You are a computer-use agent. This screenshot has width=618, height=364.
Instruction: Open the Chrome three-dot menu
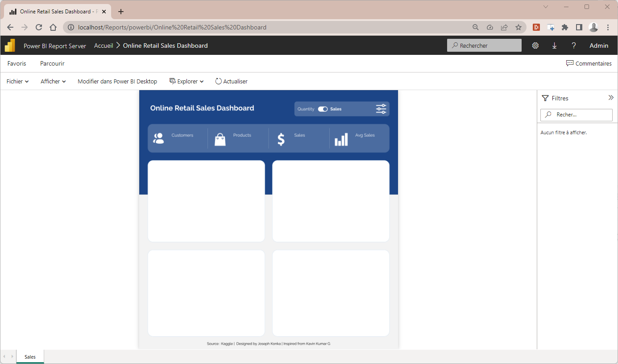[608, 27]
